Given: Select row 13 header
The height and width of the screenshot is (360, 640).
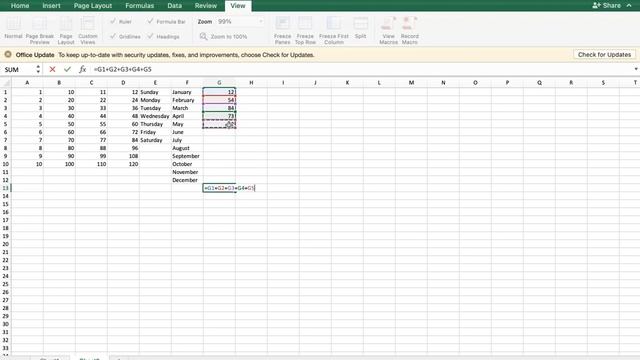Looking at the screenshot, I should (5, 188).
